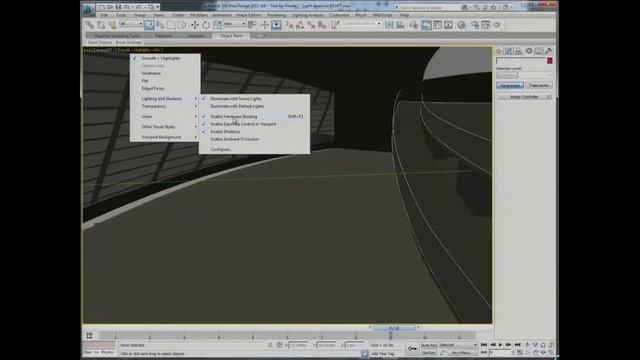Select the Move transform tool
The width and height of the screenshot is (640, 360).
195,25
